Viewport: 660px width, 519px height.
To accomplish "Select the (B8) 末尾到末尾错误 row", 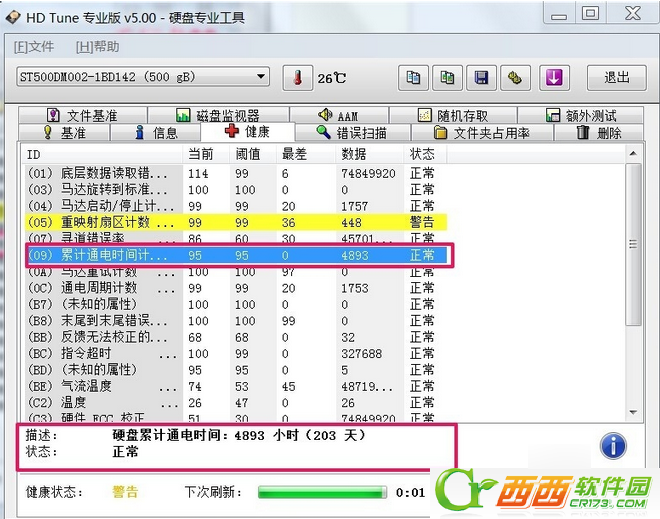I will 236,321.
